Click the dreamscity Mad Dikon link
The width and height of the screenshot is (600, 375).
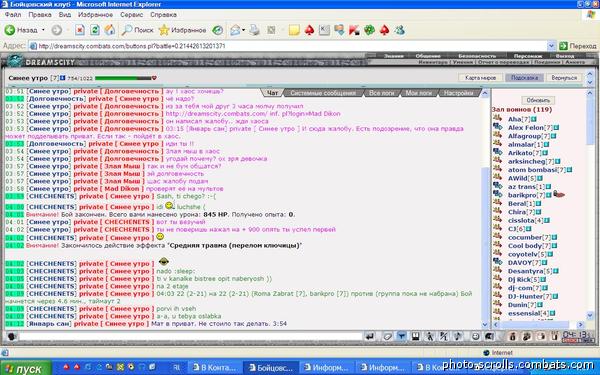(x=253, y=114)
